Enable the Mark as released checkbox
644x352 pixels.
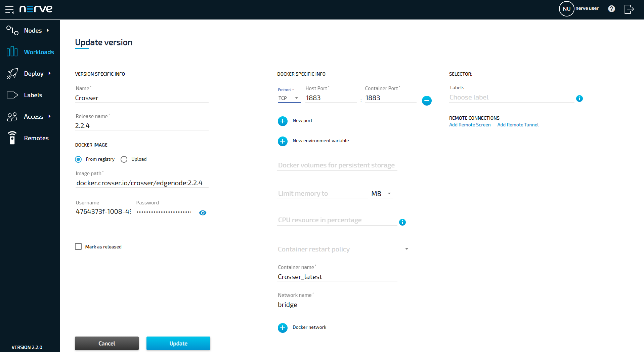pyautogui.click(x=78, y=247)
